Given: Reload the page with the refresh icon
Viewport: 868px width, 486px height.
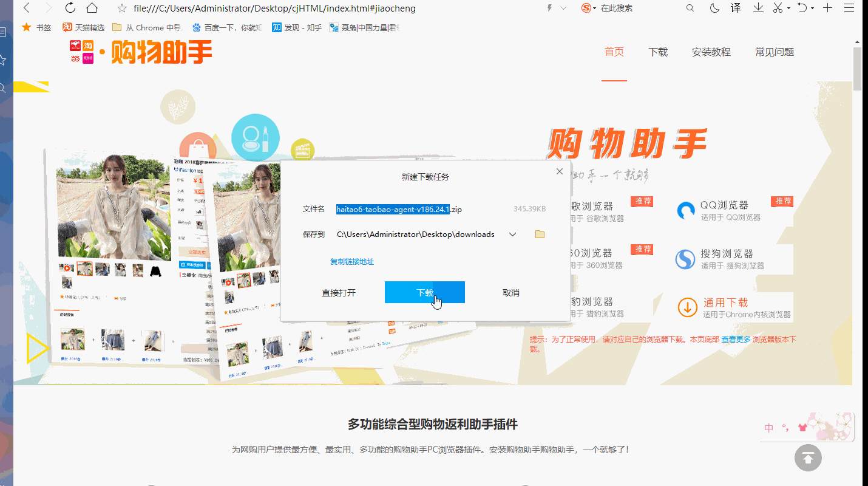Looking at the screenshot, I should (x=70, y=8).
